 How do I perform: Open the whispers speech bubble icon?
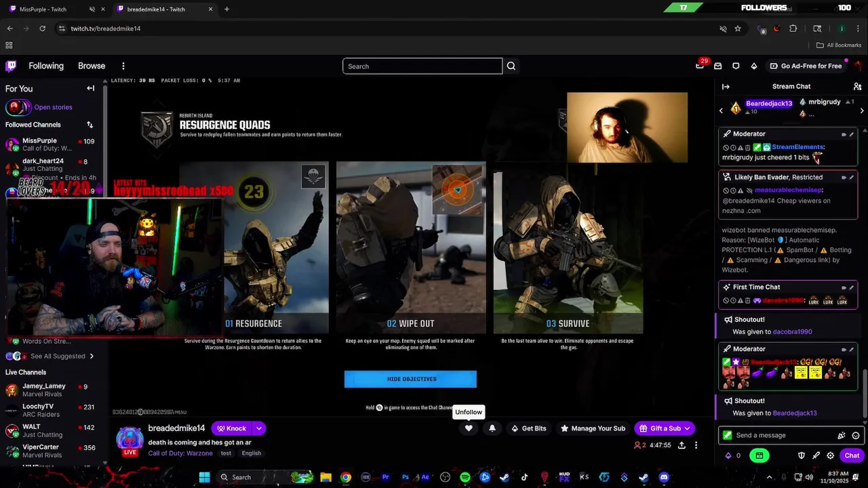pyautogui.click(x=736, y=66)
